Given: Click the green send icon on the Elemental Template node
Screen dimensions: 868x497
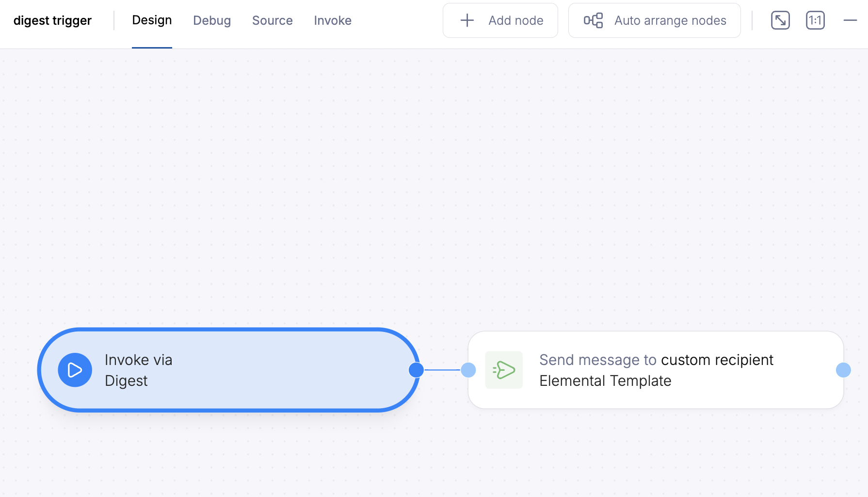Looking at the screenshot, I should 504,370.
